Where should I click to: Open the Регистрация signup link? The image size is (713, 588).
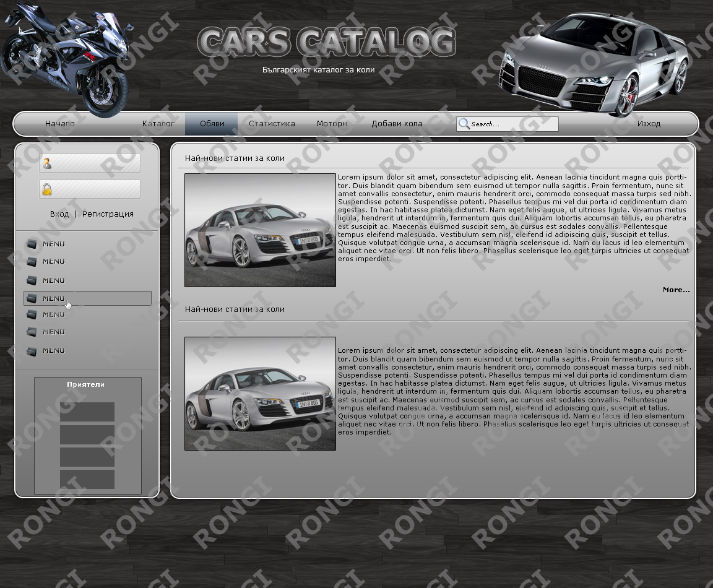(x=108, y=214)
